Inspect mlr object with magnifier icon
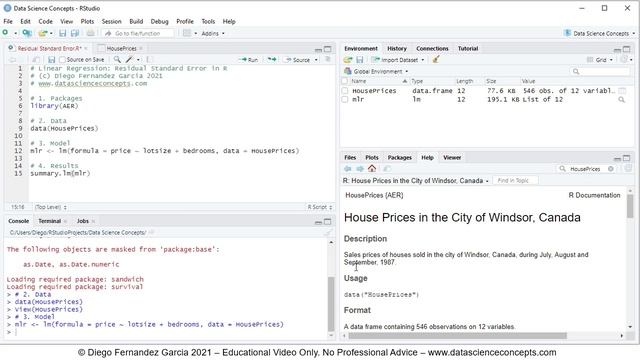Image resolution: width=640 pixels, height=360 pixels. 622,99
